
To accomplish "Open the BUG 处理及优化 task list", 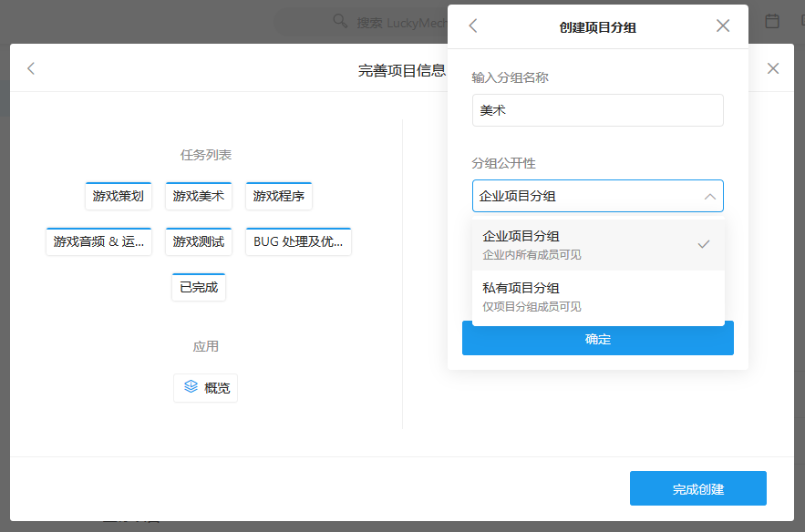I will click(x=298, y=240).
